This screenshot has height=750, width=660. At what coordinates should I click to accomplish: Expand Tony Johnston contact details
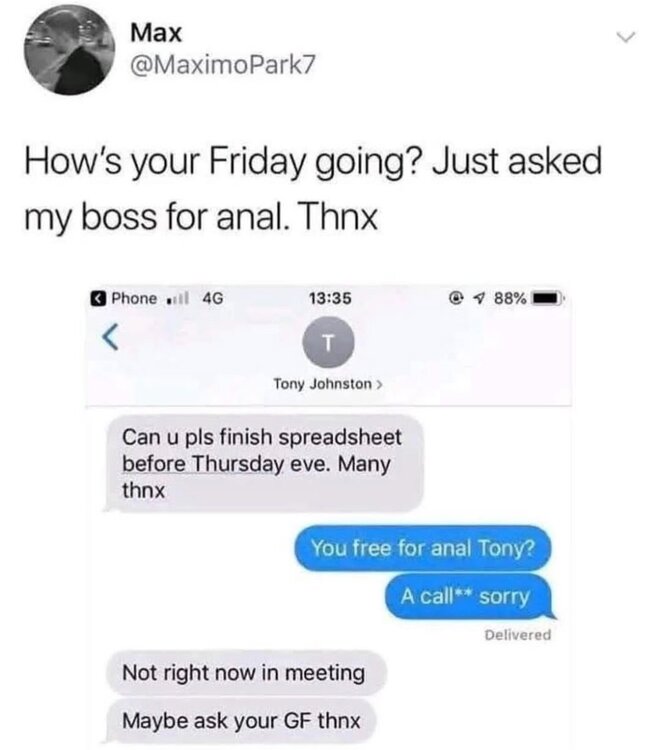tap(328, 384)
